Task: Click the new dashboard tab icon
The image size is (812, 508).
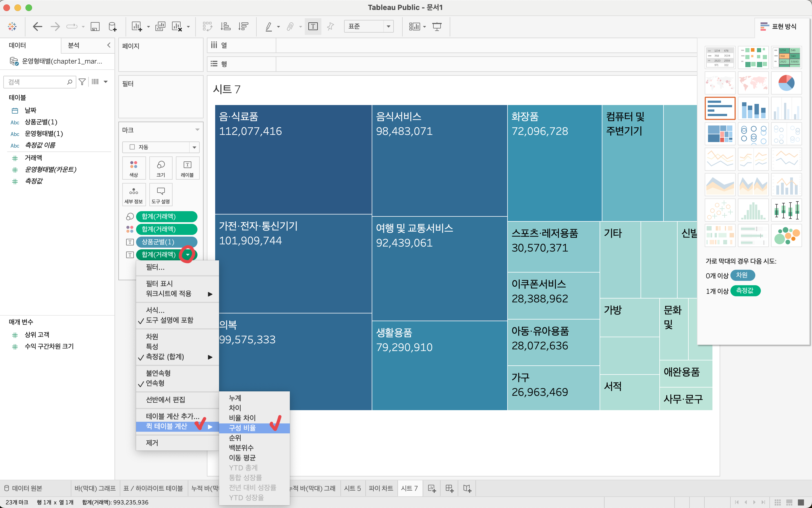Action: [449, 488]
